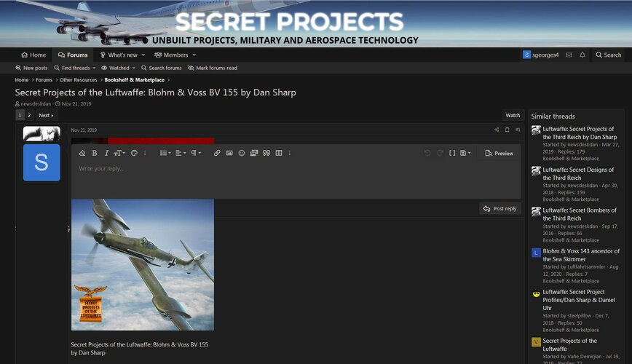This screenshot has height=364, width=632.
Task: Click the Preview button
Action: point(499,154)
